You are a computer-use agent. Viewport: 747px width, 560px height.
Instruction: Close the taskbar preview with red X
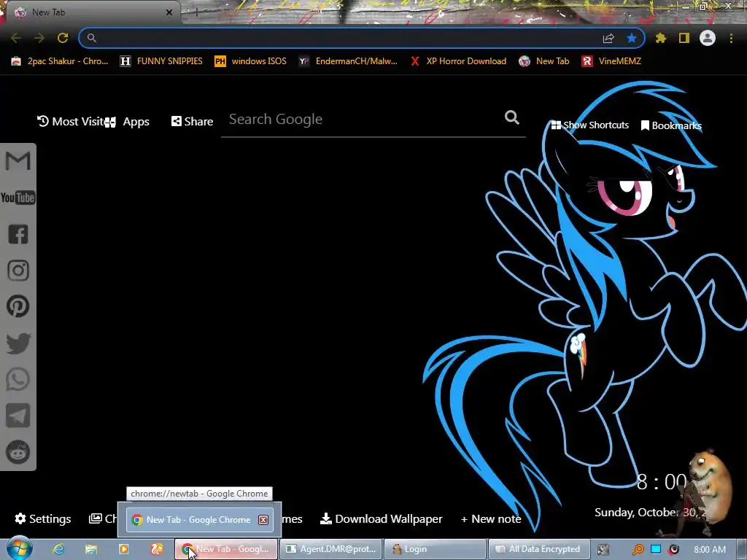pos(263,519)
